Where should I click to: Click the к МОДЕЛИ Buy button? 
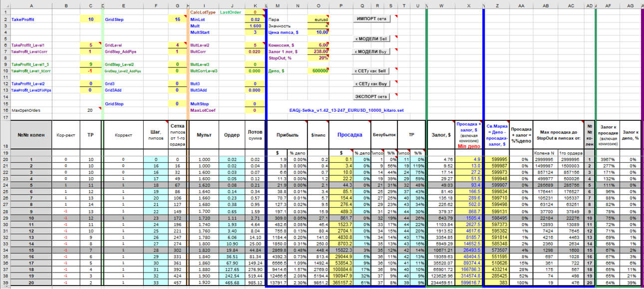370,51
